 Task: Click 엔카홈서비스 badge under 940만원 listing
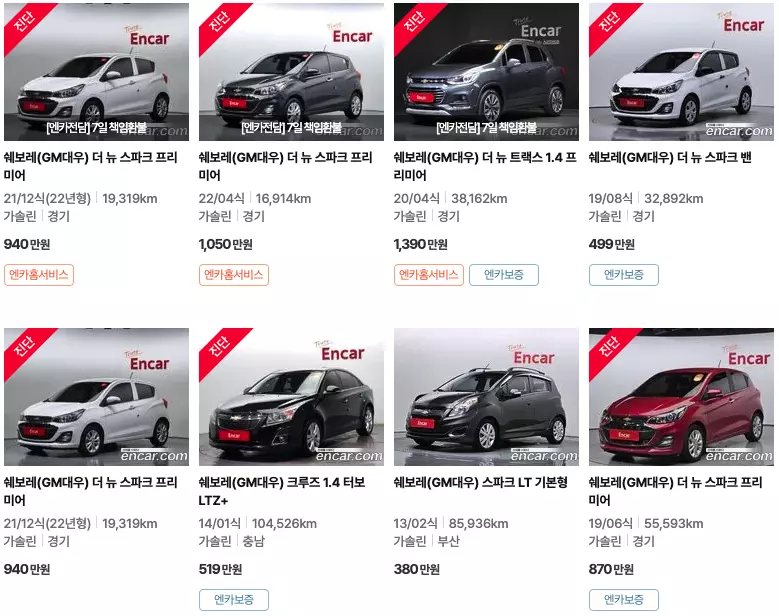pos(39,275)
